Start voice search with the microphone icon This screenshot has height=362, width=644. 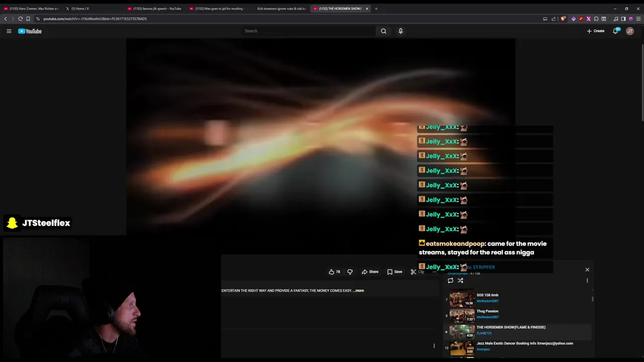pyautogui.click(x=400, y=31)
